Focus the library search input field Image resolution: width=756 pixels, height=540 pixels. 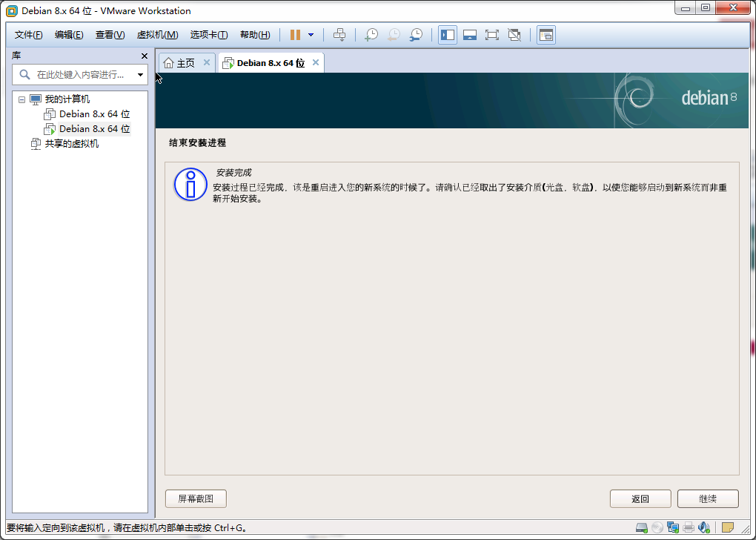pyautogui.click(x=80, y=75)
